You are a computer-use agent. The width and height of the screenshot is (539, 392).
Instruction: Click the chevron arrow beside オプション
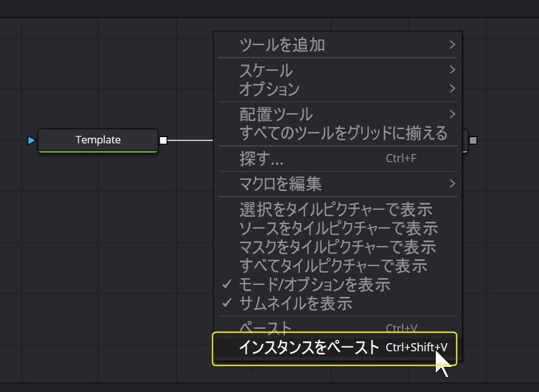pyautogui.click(x=453, y=88)
